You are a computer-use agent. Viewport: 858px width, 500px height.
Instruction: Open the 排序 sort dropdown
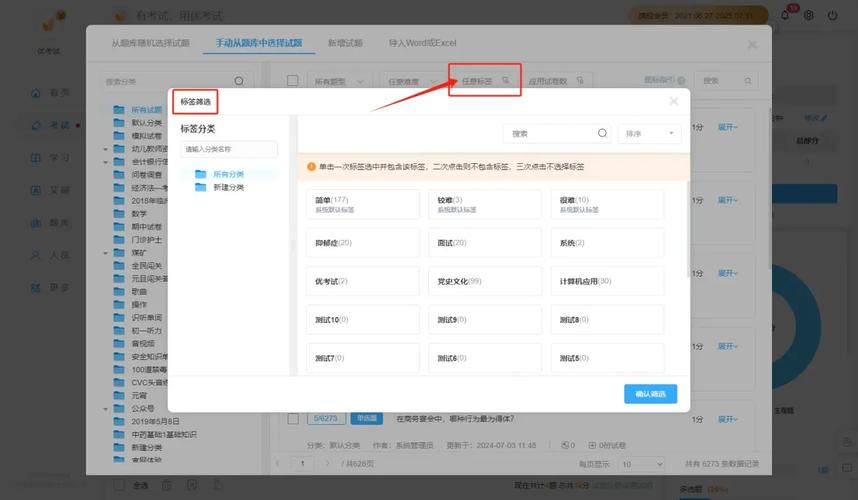649,133
